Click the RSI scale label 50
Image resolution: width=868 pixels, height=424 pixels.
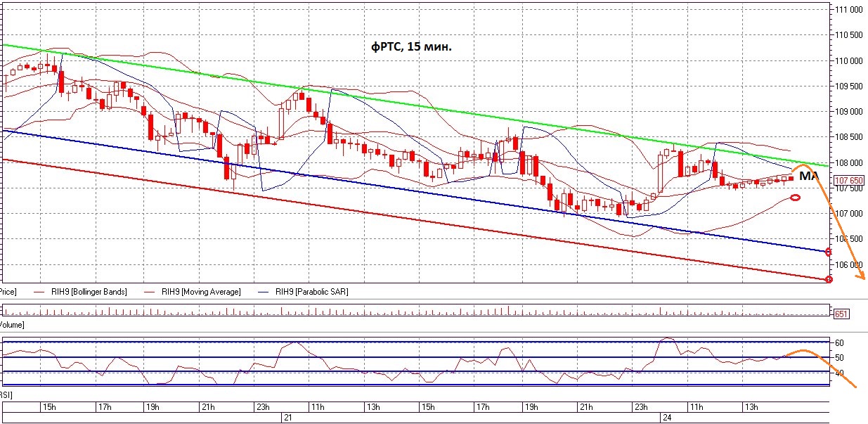(838, 358)
